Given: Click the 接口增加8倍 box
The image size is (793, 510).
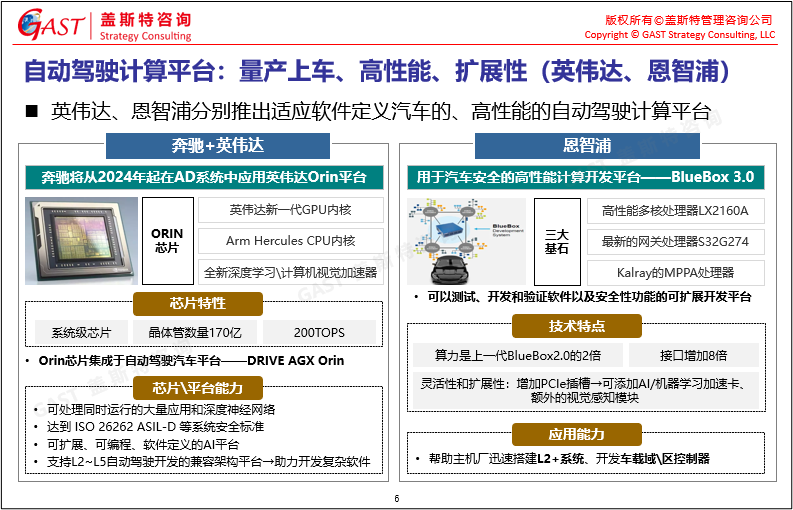Looking at the screenshot, I should pyautogui.click(x=692, y=355).
